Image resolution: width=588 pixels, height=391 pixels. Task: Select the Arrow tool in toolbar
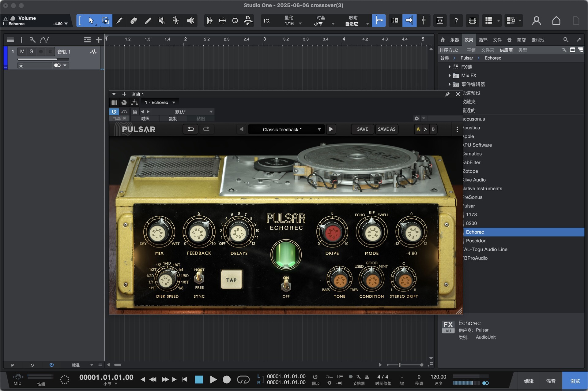[x=91, y=20]
